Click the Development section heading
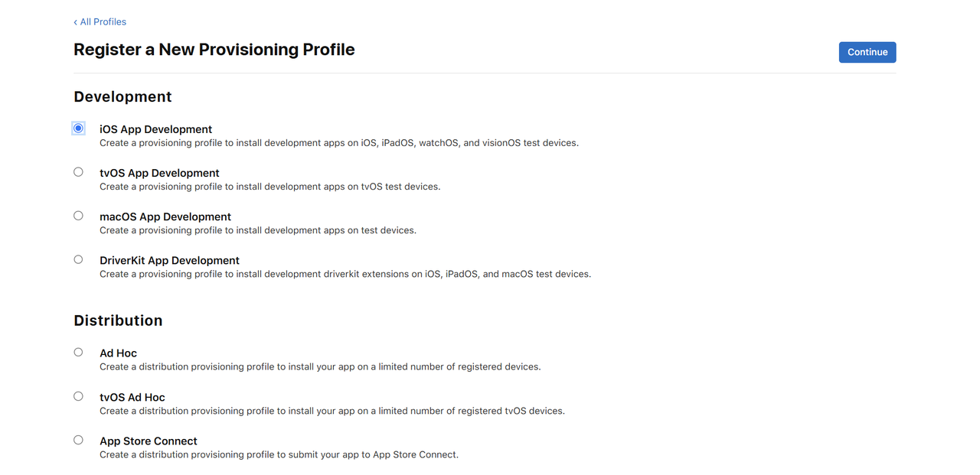Image resolution: width=980 pixels, height=475 pixels. click(x=122, y=97)
